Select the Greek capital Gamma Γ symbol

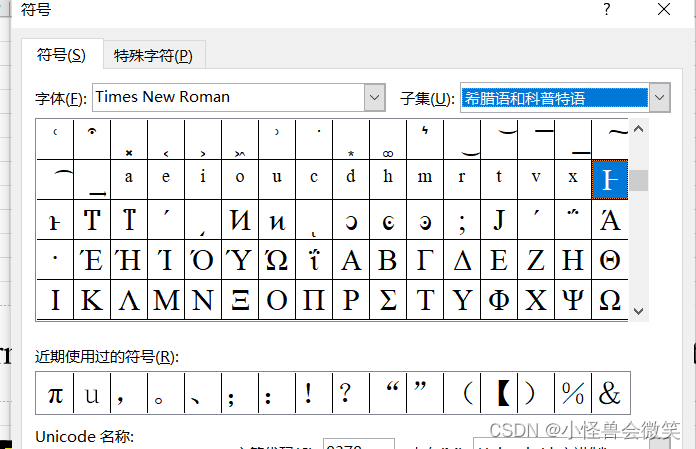[x=425, y=260]
